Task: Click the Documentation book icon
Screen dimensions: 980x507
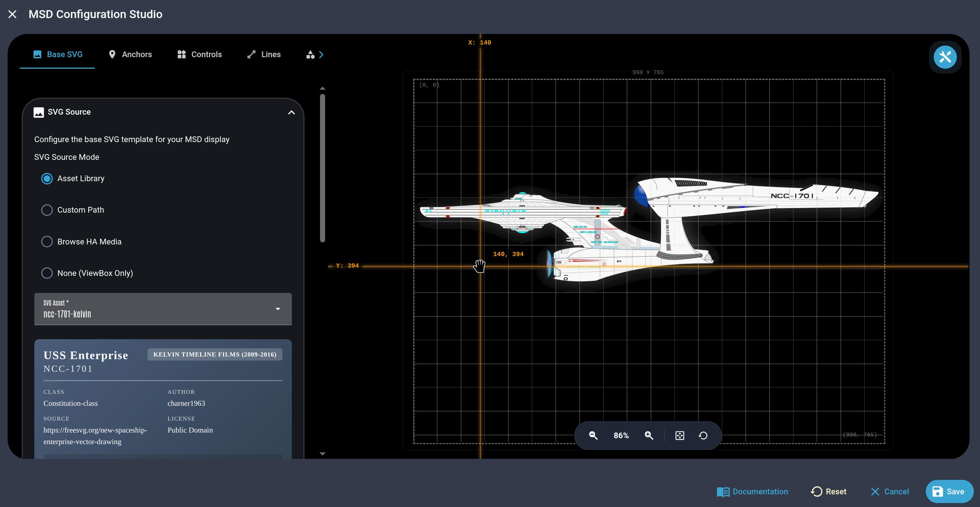Action: point(723,492)
